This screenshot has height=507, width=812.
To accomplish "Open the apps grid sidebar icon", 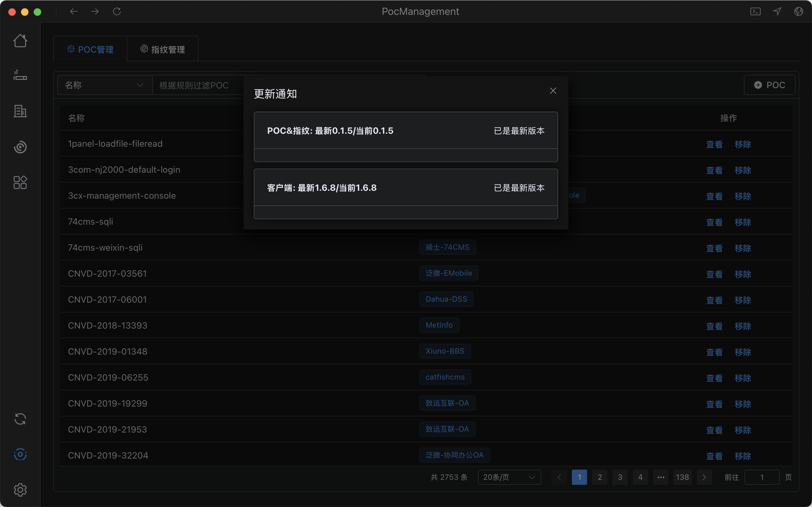I will pos(20,183).
